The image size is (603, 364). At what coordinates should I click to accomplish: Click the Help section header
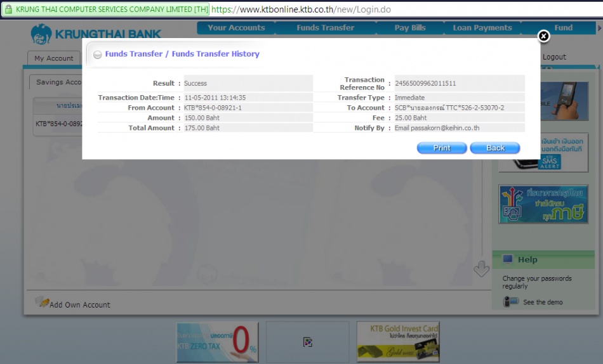pyautogui.click(x=543, y=260)
